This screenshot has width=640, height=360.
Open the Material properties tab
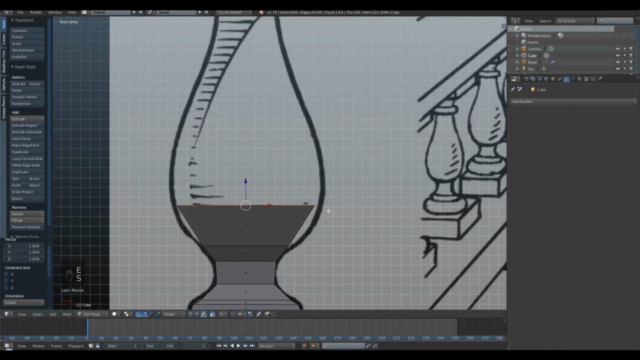click(580, 79)
